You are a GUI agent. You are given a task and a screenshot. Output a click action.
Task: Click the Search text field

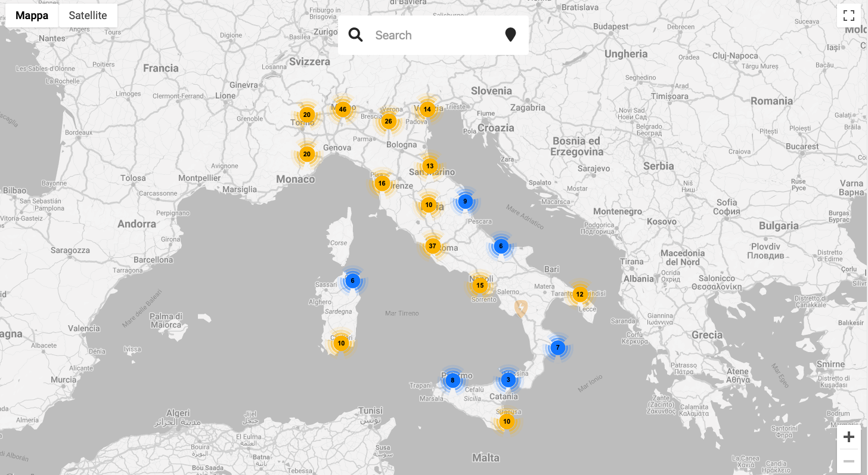coord(432,35)
